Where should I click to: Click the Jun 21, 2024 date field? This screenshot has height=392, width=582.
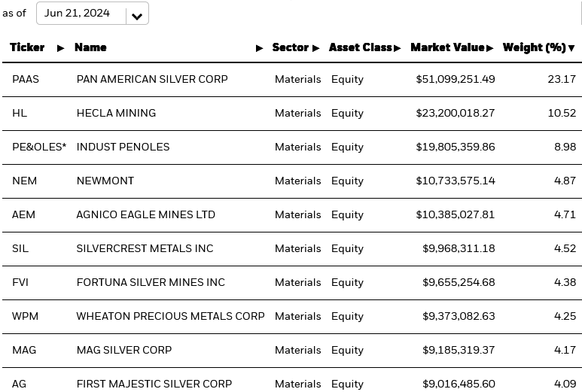coord(77,14)
